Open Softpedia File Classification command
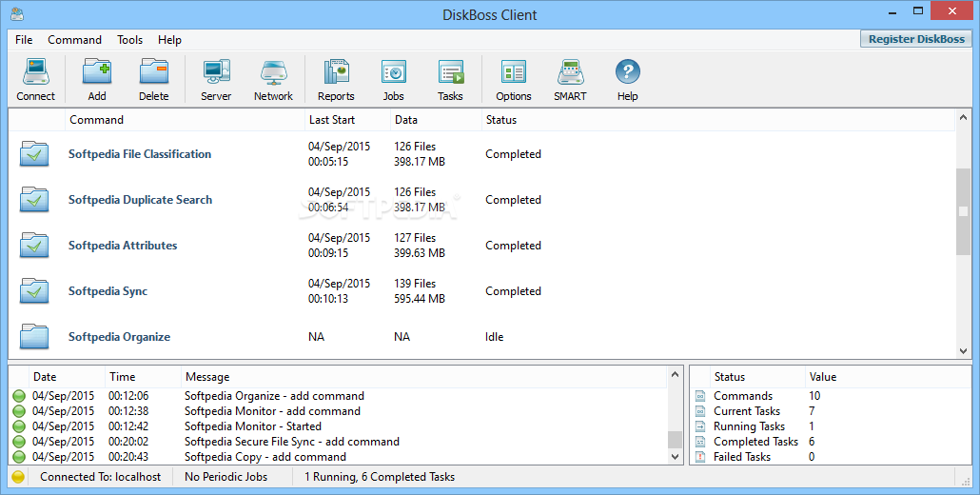 (x=140, y=154)
